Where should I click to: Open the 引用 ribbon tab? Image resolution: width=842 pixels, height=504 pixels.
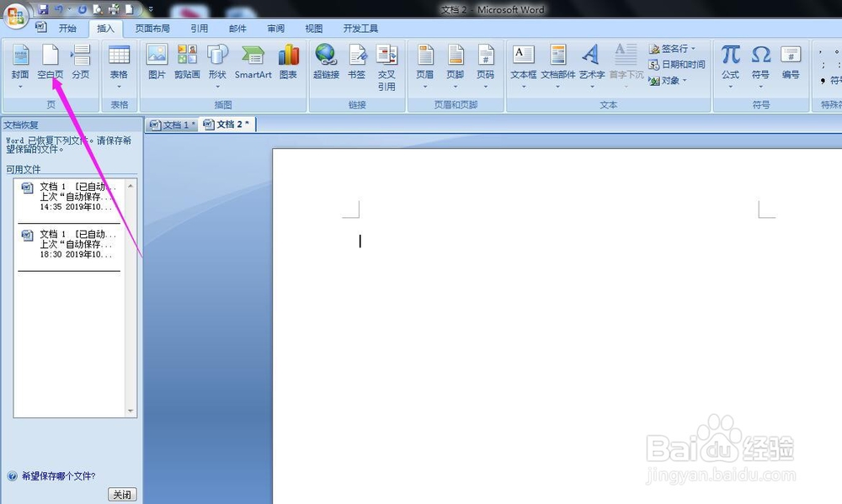click(x=200, y=29)
